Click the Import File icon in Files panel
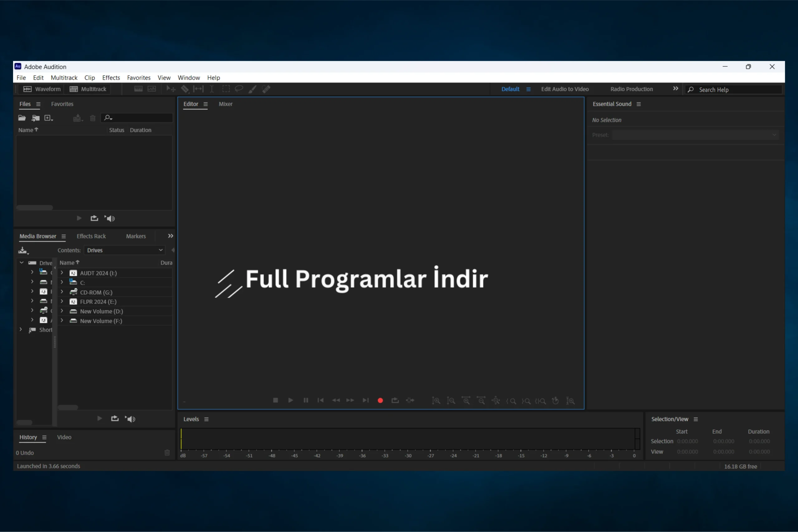798x532 pixels. (x=36, y=118)
